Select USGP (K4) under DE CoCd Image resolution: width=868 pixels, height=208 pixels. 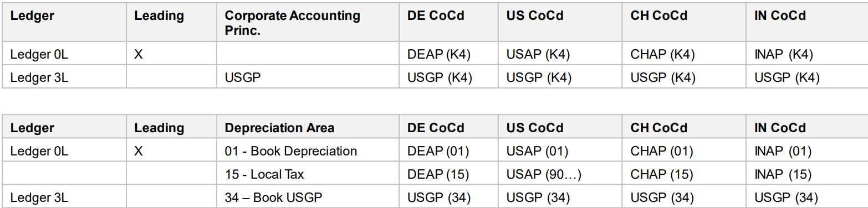(x=440, y=77)
